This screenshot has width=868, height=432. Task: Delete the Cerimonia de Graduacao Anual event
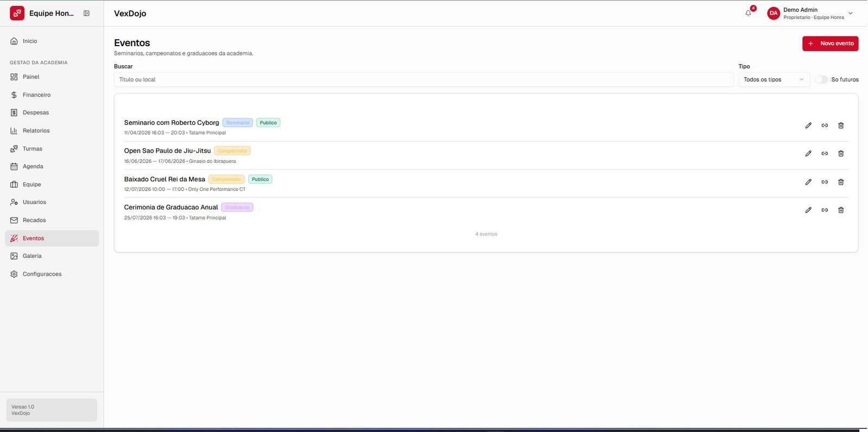[841, 210]
